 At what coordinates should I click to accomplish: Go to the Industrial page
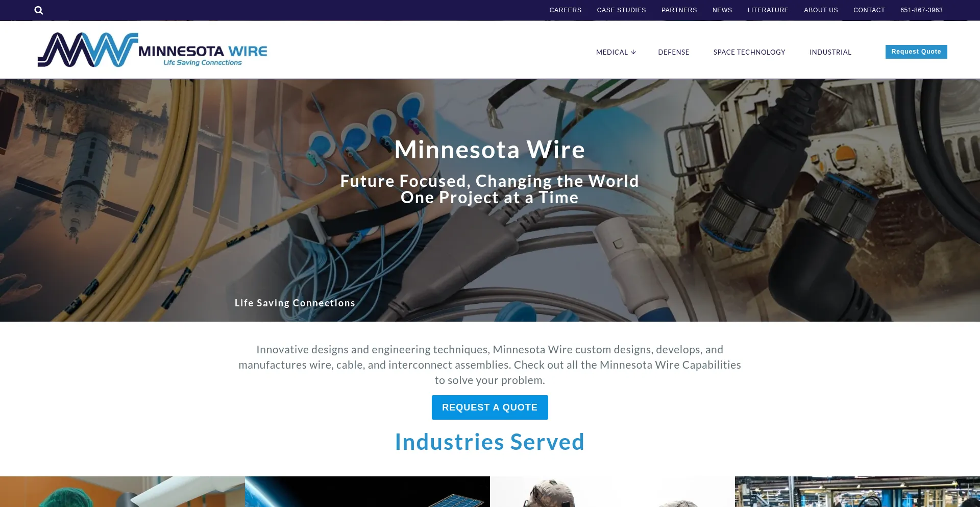830,52
